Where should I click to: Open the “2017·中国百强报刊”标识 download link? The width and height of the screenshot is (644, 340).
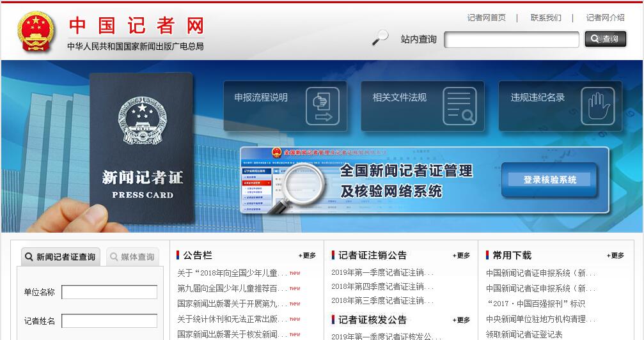(536, 304)
